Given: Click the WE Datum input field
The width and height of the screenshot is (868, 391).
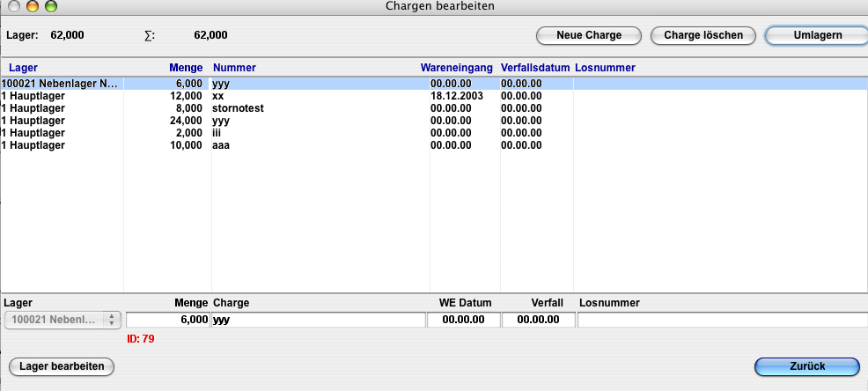Looking at the screenshot, I should click(463, 320).
